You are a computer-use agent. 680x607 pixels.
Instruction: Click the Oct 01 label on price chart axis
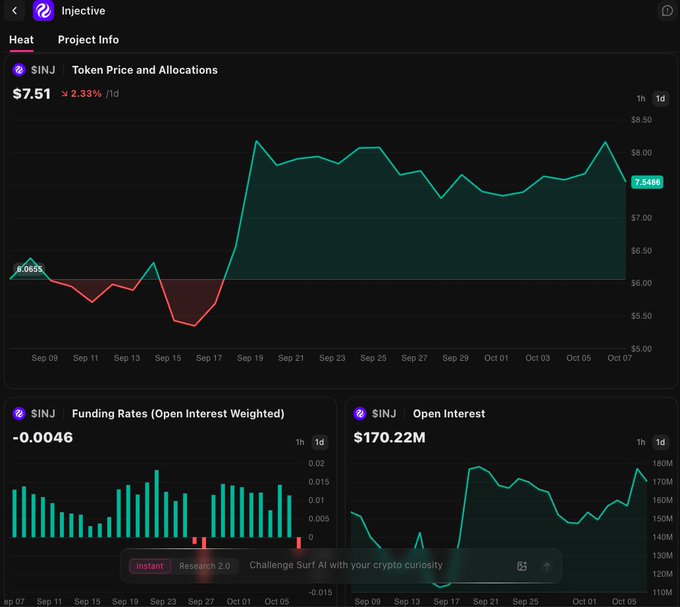pos(496,358)
